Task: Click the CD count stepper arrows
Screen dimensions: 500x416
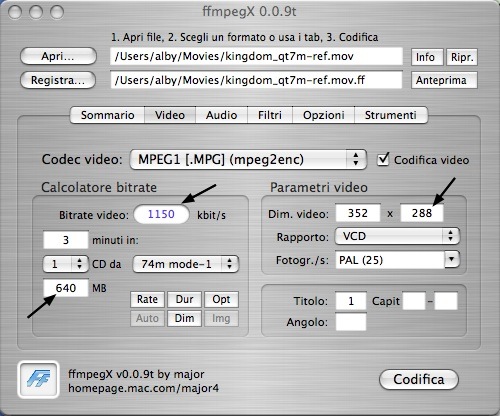Action: point(79,264)
